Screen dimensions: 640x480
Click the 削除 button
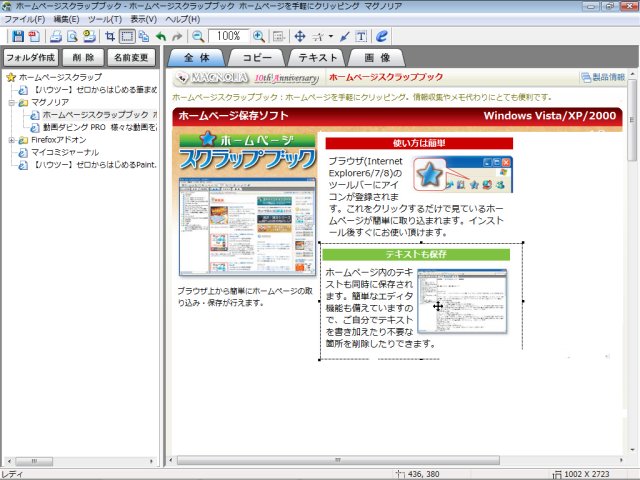pos(83,58)
